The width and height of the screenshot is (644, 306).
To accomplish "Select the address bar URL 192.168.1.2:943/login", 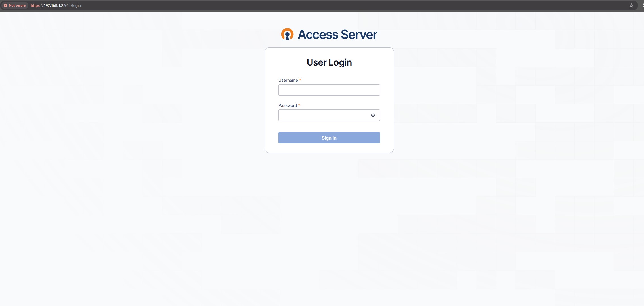I will 56,5.
